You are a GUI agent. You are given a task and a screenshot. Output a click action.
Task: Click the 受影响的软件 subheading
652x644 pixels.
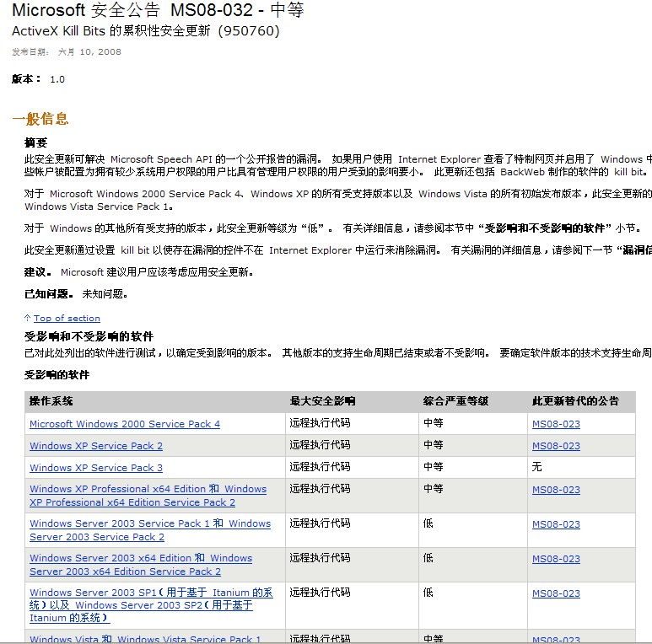pyautogui.click(x=57, y=375)
